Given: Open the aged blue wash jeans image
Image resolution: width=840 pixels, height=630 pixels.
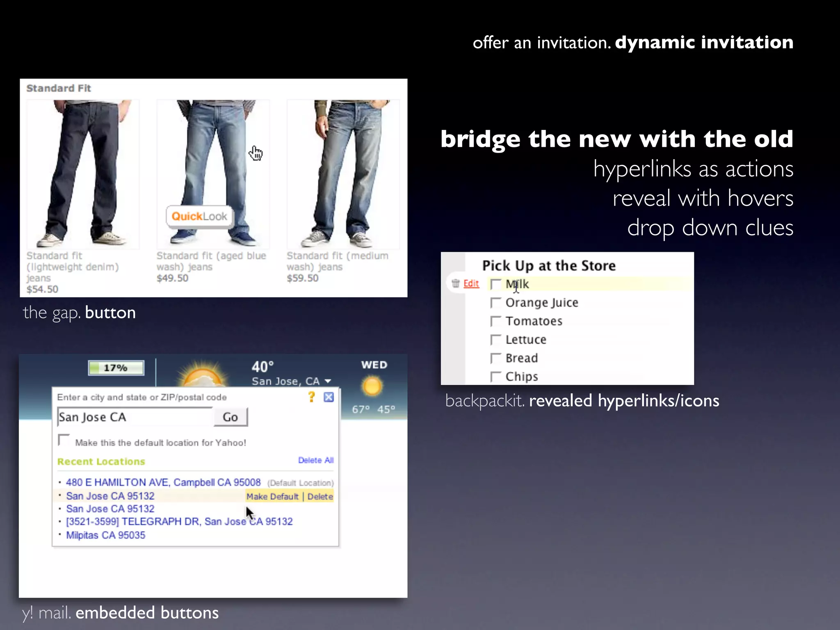Looking at the screenshot, I should pyautogui.click(x=213, y=174).
